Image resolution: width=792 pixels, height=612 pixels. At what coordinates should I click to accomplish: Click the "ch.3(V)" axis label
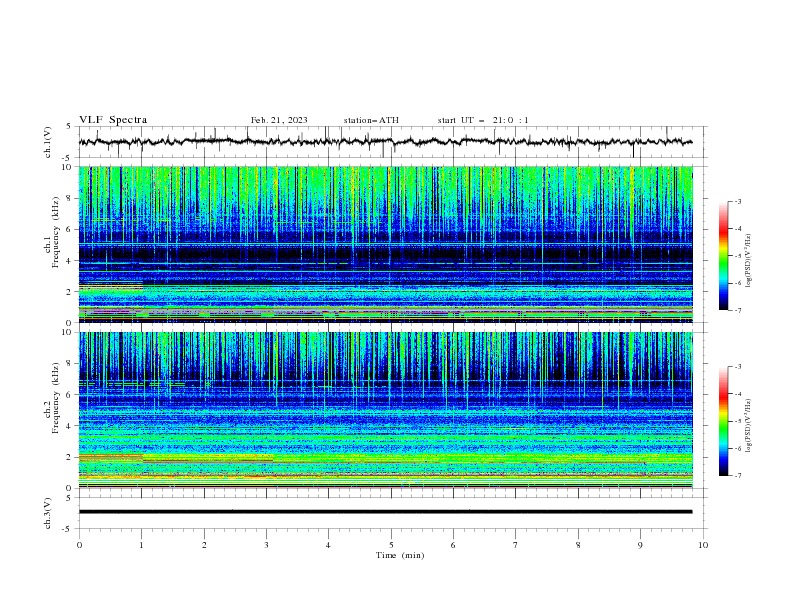coord(48,513)
